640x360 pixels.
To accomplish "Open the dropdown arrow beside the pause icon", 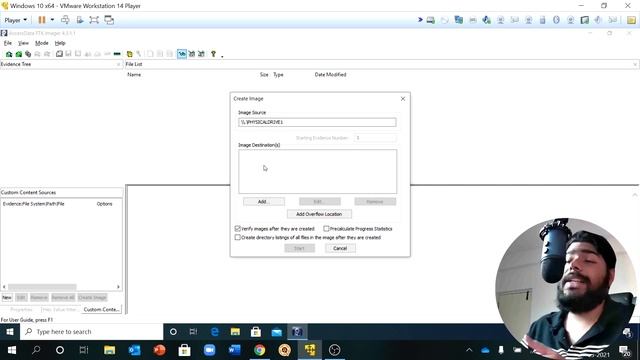I will (52, 20).
